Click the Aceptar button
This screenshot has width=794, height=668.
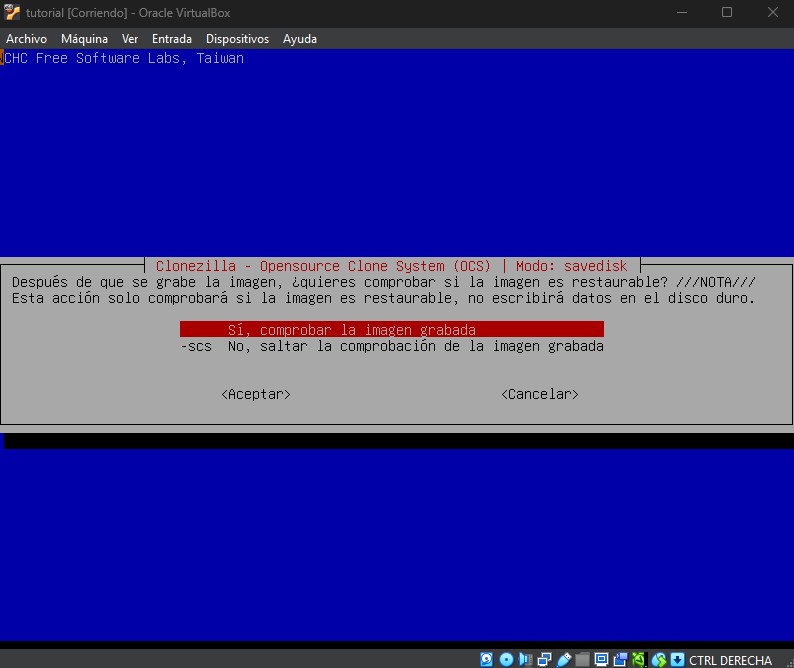[256, 394]
